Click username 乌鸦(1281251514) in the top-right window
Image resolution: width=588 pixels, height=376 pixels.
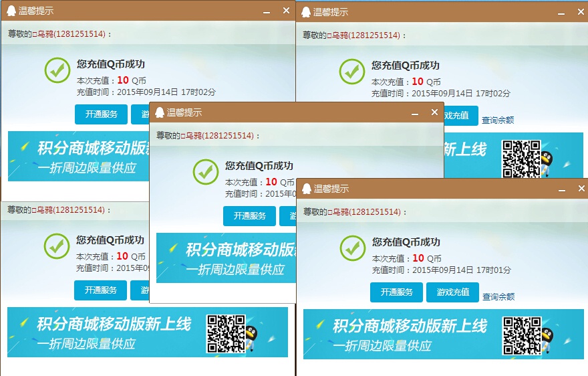coord(363,35)
